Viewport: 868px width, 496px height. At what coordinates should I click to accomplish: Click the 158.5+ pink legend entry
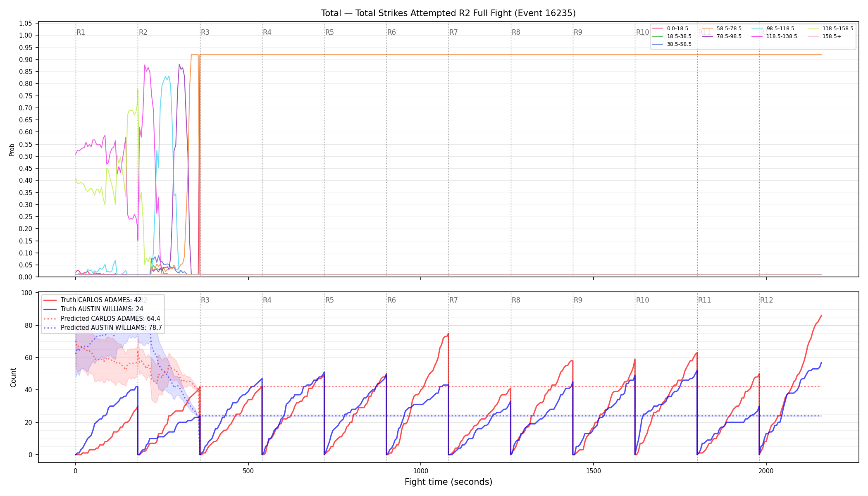[824, 36]
